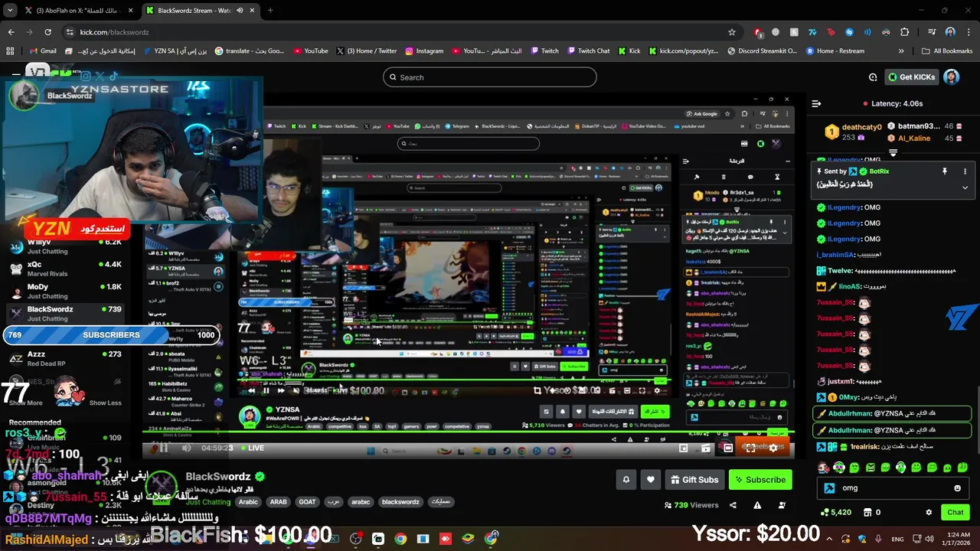Open All Bookmarks folder
This screenshot has height=551, width=980.
948,51
